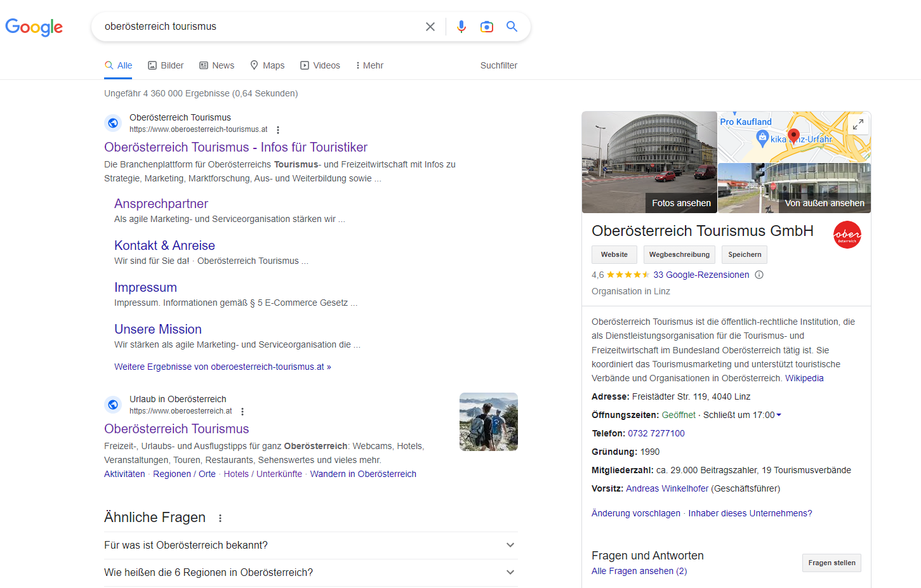Click the https://www.oberoesterreich.at URL text

(x=181, y=411)
